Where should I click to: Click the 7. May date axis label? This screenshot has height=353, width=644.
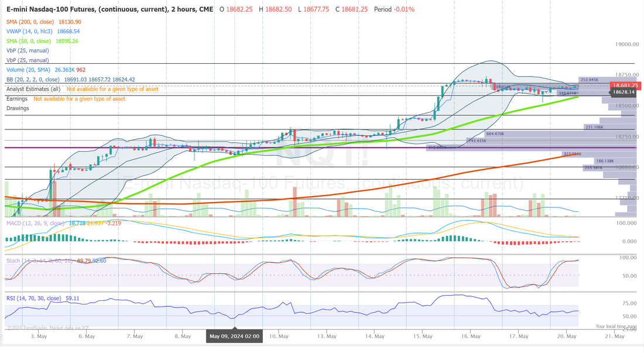point(135,336)
